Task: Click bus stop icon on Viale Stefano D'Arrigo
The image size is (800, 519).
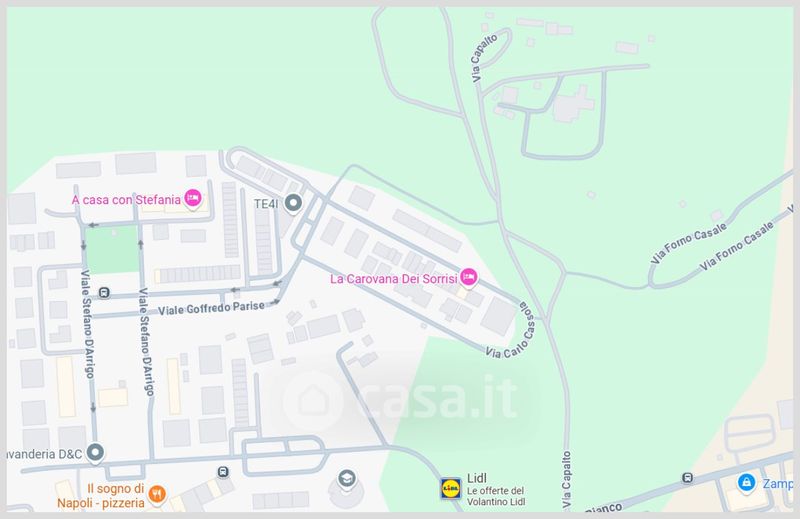Action: click(104, 293)
